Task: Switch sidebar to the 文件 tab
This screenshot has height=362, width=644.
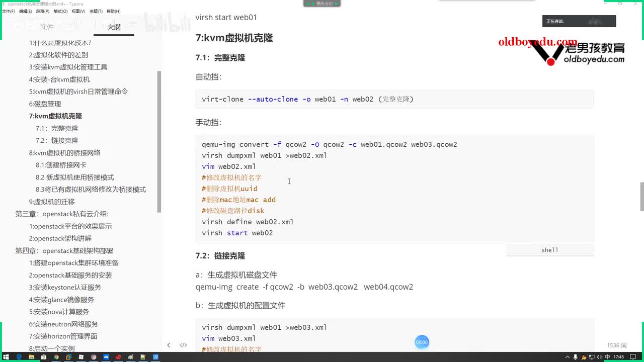Action: tap(47, 27)
